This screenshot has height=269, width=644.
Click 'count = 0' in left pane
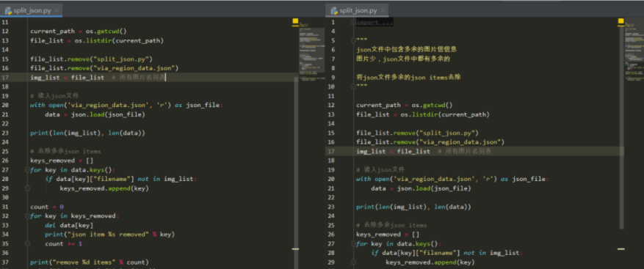click(47, 207)
